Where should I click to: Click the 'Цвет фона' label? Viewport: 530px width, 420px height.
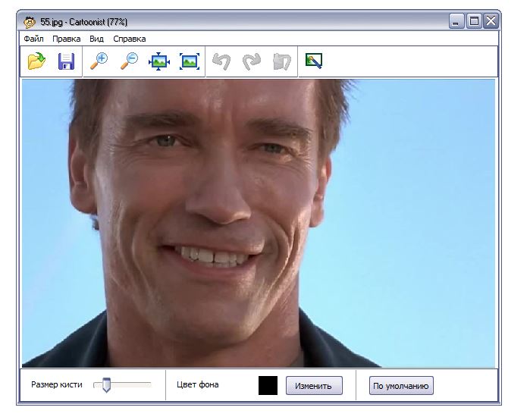(x=197, y=384)
